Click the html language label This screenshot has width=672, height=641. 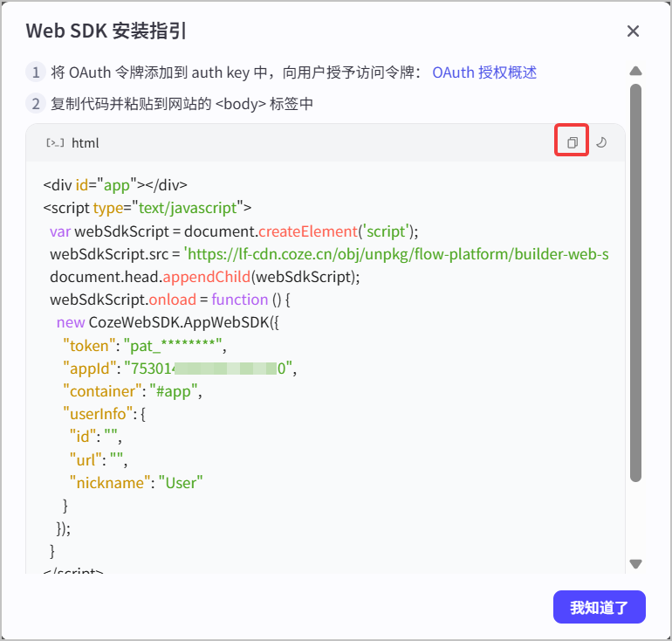click(x=85, y=142)
